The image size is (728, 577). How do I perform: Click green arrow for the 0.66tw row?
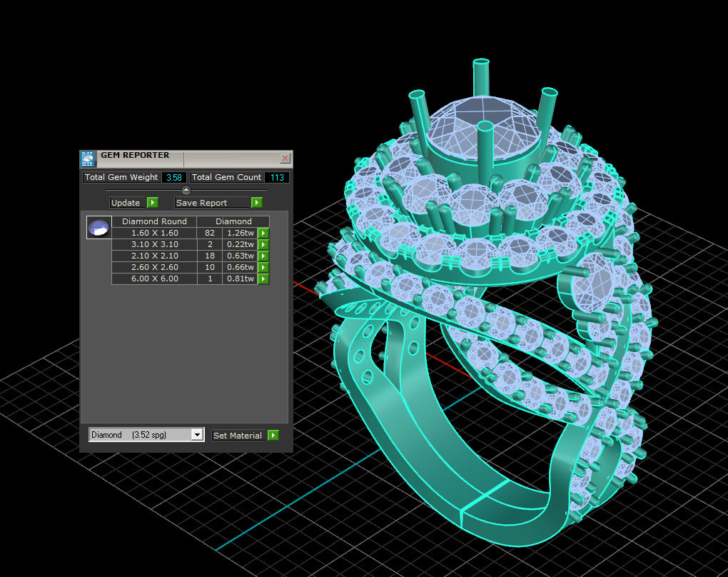[263, 267]
